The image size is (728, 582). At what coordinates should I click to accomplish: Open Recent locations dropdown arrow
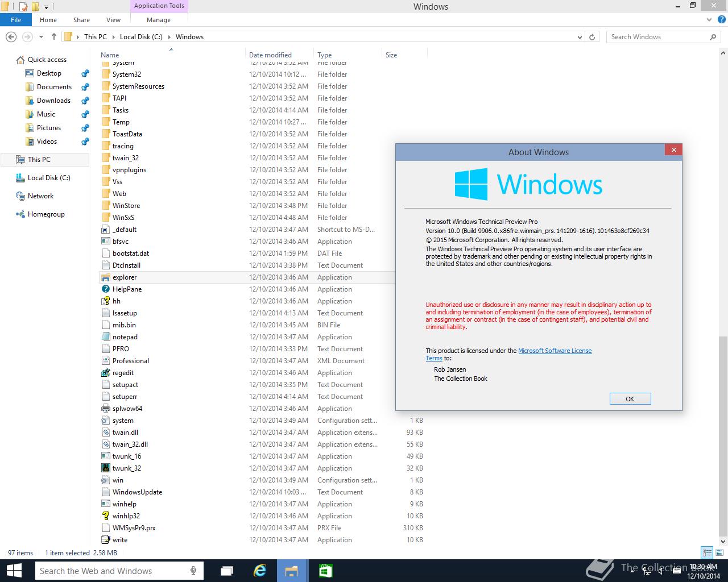(41, 37)
